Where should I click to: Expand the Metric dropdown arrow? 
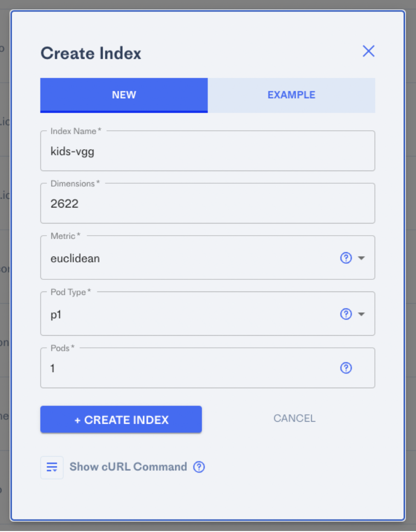362,258
